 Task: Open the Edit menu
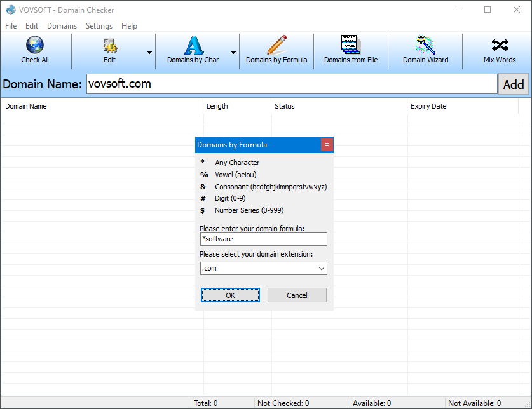(32, 26)
